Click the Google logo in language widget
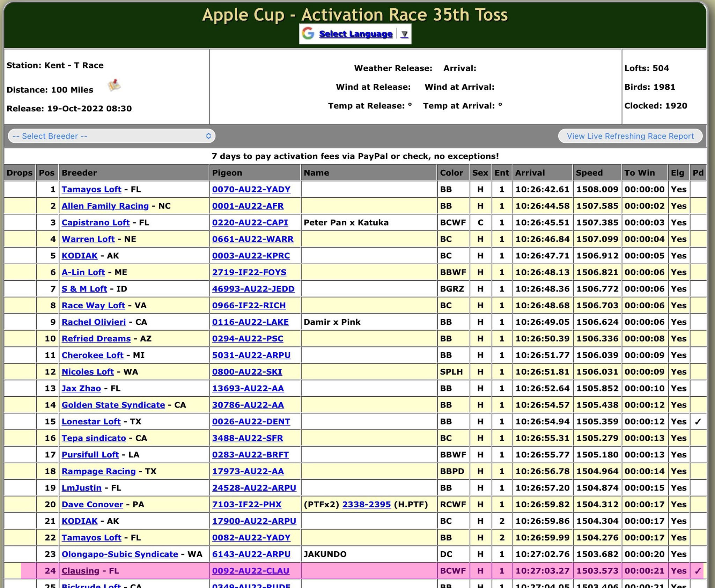The width and height of the screenshot is (715, 588). (308, 34)
